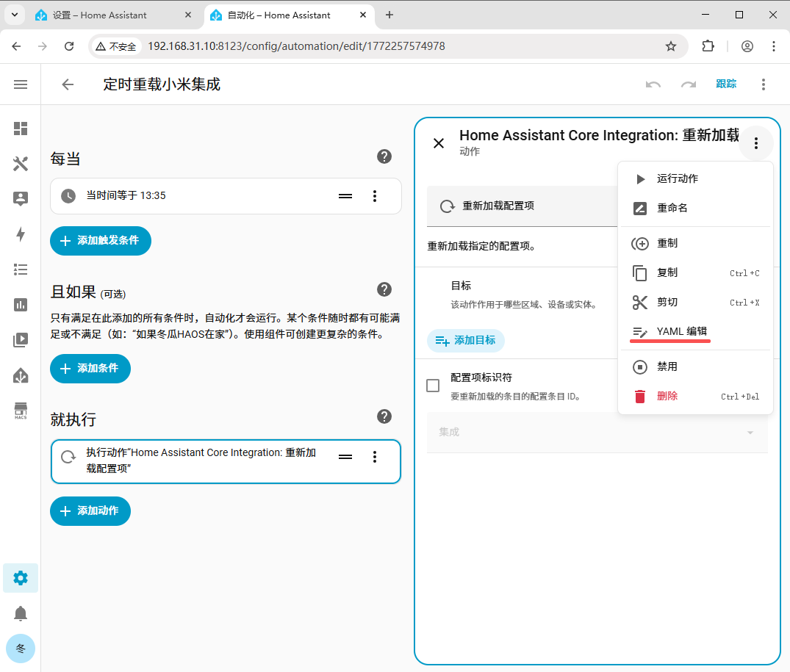Close the 自动化 – Home Assistant tab
790x672 pixels.
[363, 15]
